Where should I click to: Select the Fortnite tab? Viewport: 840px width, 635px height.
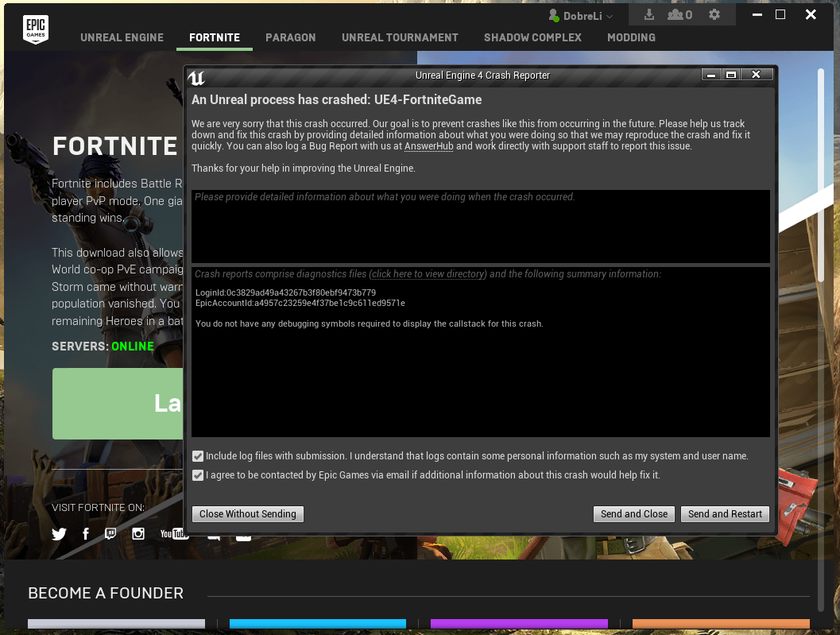tap(215, 37)
